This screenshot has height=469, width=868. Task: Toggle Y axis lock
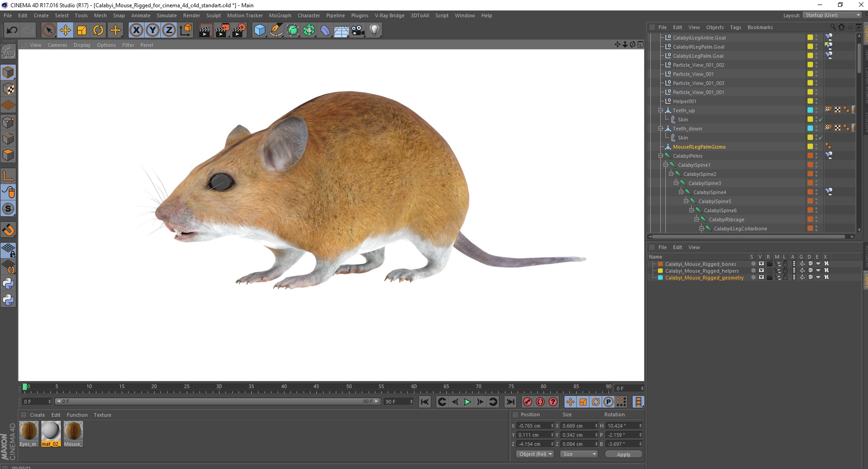click(153, 30)
